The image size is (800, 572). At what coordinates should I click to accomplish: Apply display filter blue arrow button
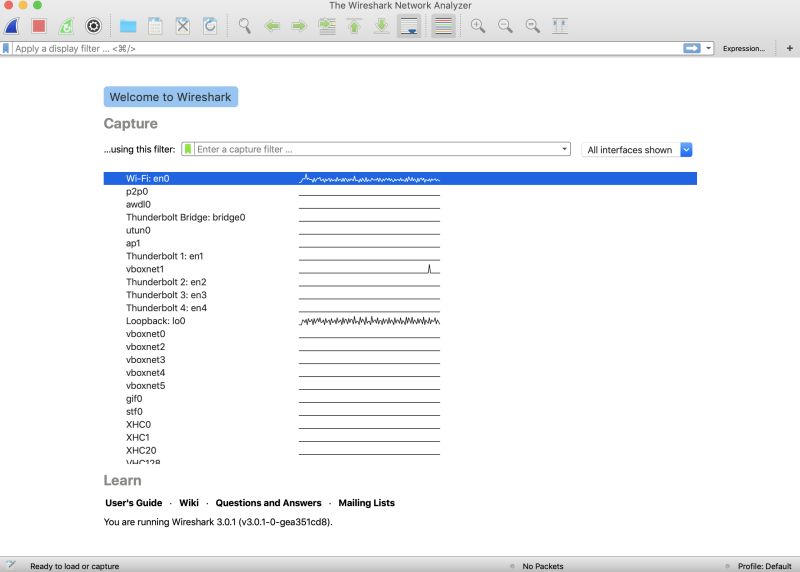[x=692, y=48]
